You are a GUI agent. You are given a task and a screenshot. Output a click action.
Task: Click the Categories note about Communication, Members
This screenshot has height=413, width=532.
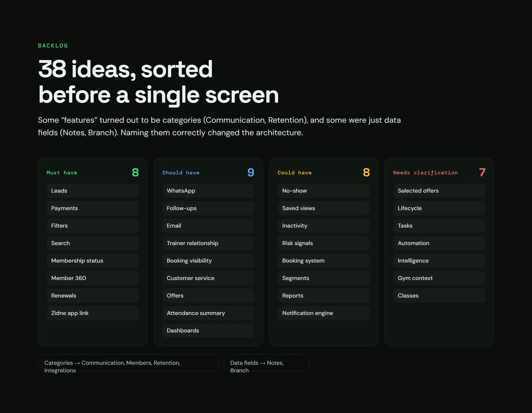click(x=128, y=363)
